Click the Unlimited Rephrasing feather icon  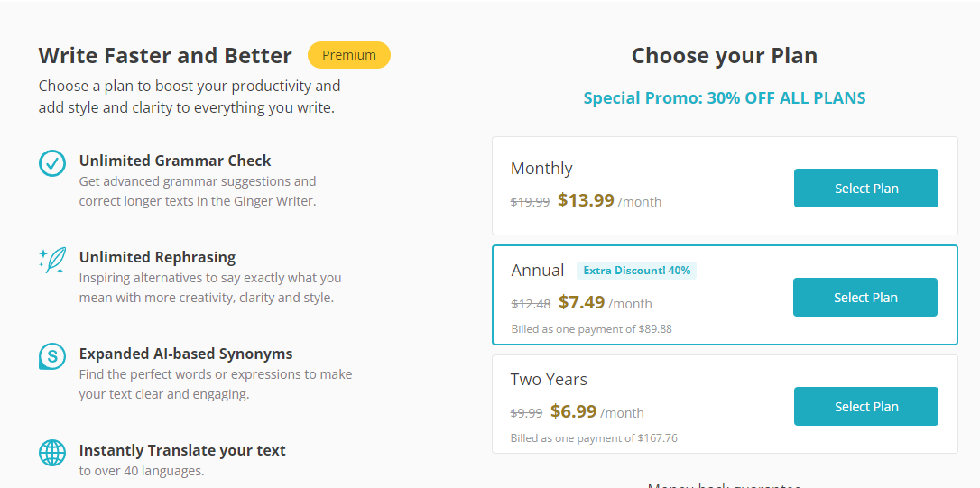pos(52,260)
